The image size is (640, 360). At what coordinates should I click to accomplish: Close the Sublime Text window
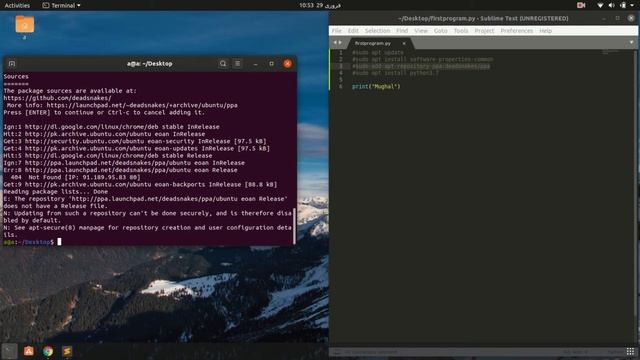tap(631, 18)
